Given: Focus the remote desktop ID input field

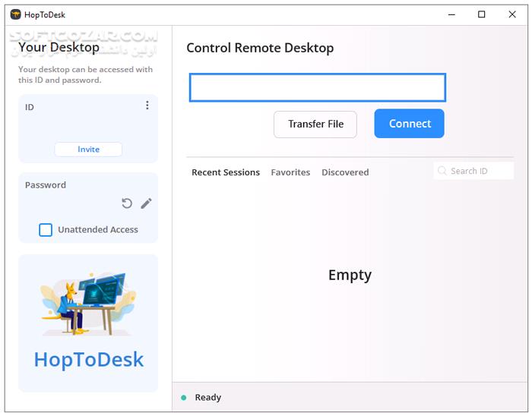Looking at the screenshot, I should [317, 88].
